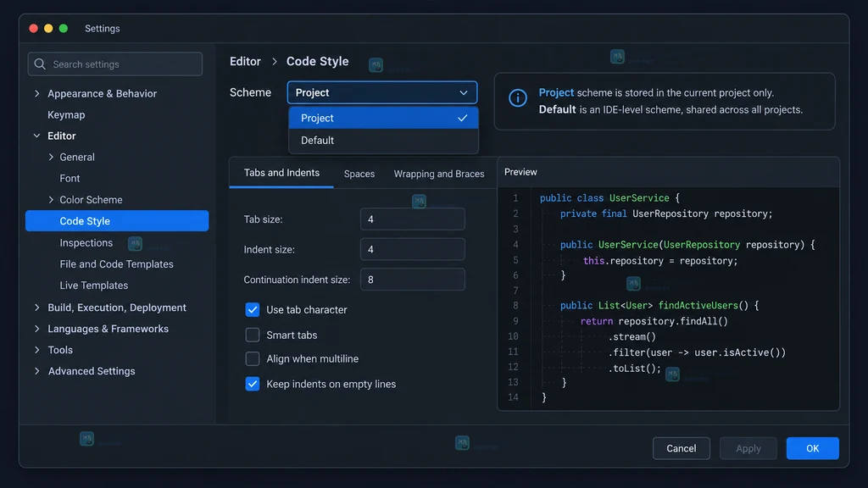
Task: Click the yellow minimize window button
Action: (48, 28)
